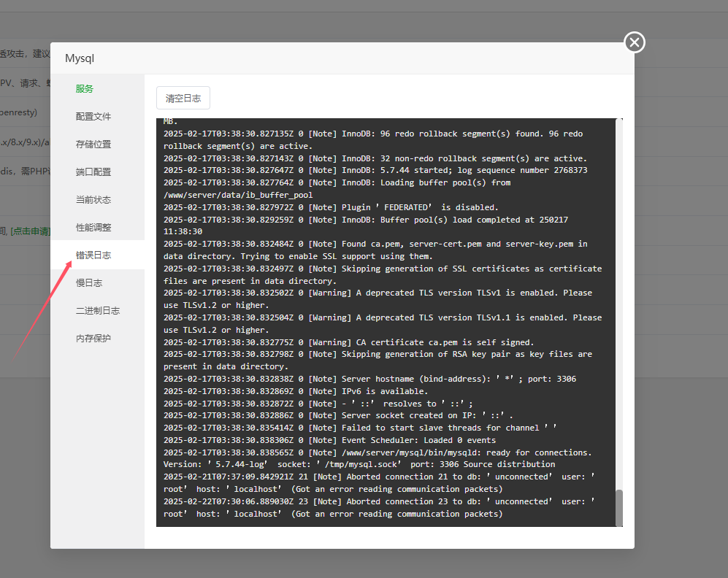Click the '32 non-redo rollback segment(s)' log line
This screenshot has height=578, width=728.
coord(375,158)
